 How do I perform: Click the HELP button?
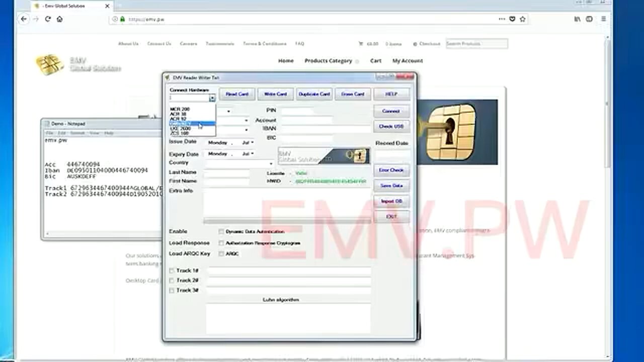point(391,94)
